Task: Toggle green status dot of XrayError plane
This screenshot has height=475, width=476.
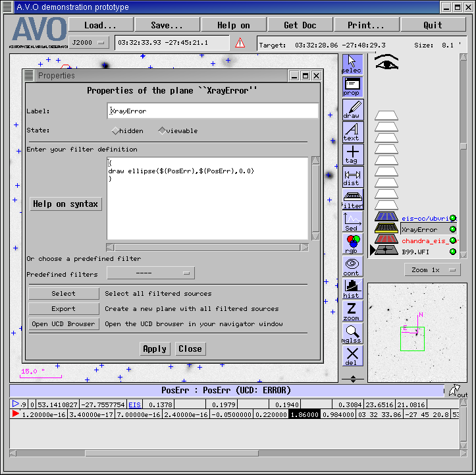Action: coord(453,229)
